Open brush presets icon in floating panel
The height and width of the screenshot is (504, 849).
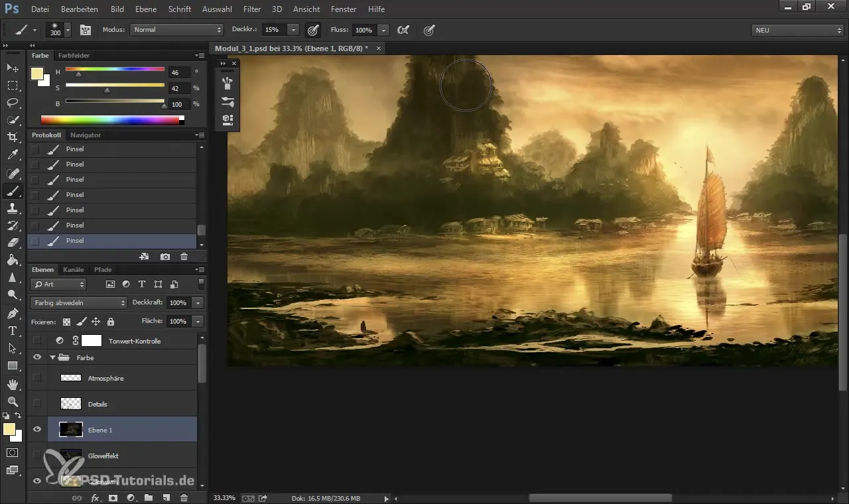(228, 101)
